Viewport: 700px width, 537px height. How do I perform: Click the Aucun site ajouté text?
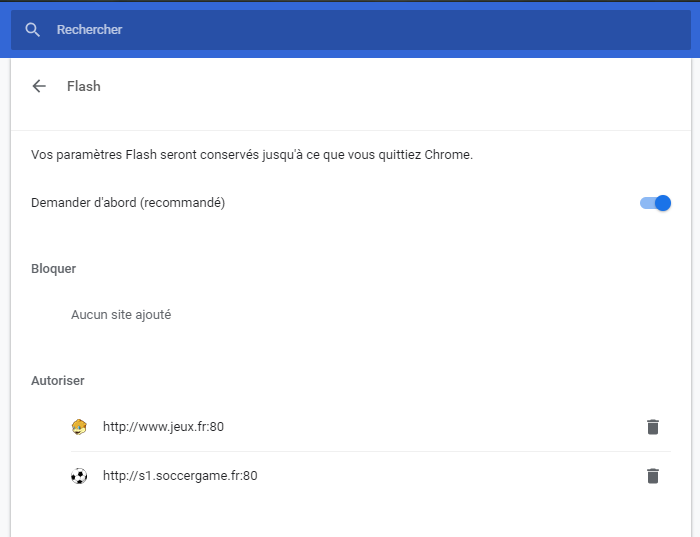coord(121,315)
